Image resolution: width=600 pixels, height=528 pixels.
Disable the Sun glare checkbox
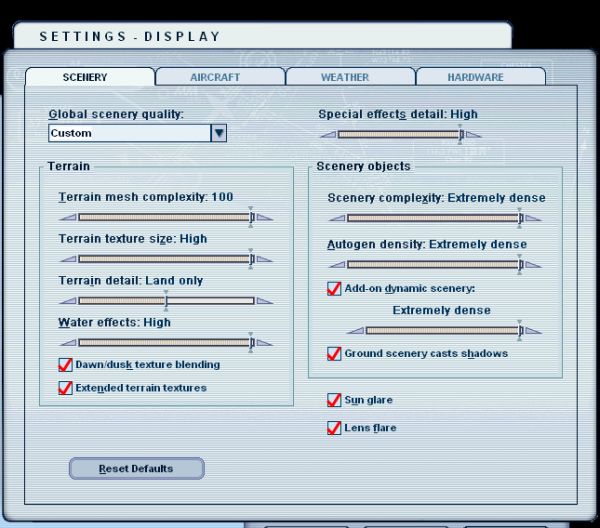334,400
